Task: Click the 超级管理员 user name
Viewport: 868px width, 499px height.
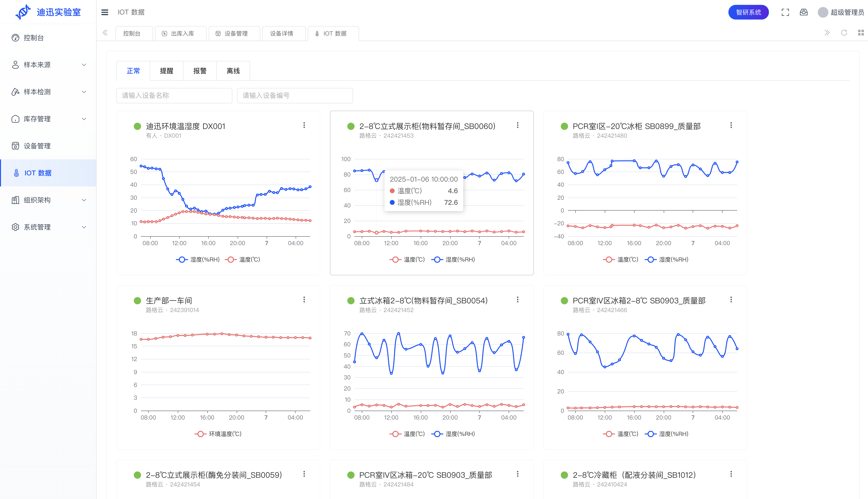Action: click(x=847, y=12)
